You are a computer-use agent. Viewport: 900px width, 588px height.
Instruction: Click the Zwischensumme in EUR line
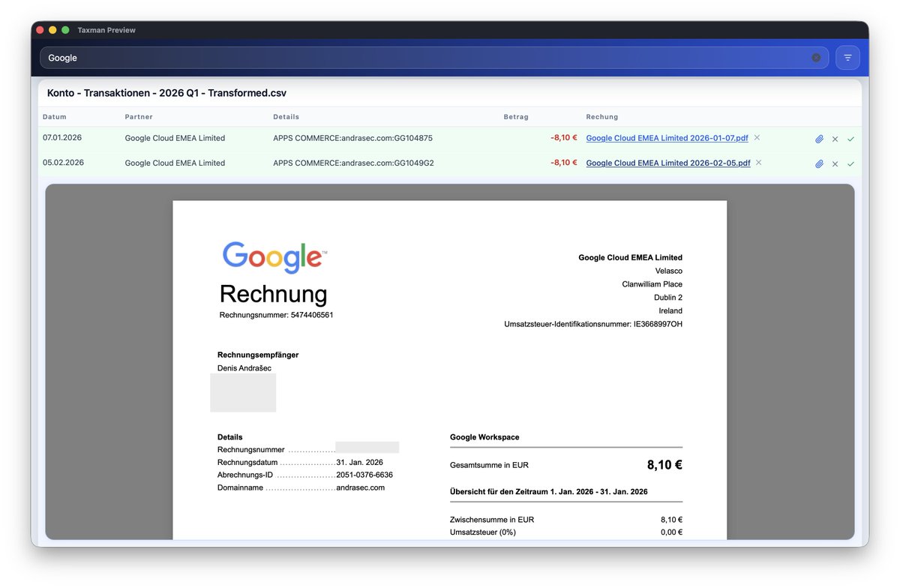pos(566,520)
